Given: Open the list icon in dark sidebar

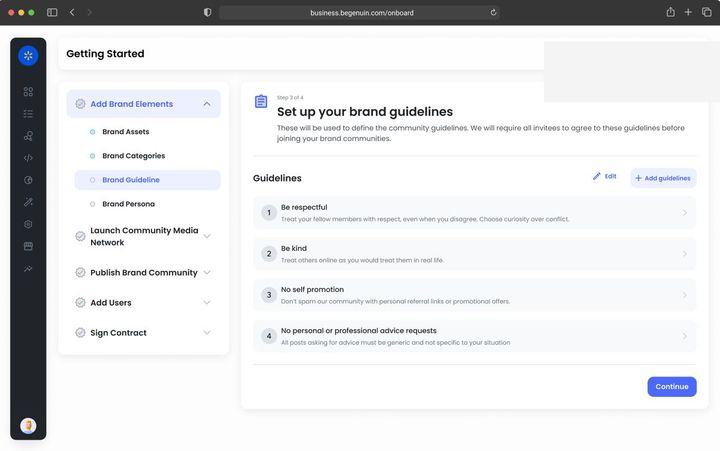Looking at the screenshot, I should coord(28,113).
